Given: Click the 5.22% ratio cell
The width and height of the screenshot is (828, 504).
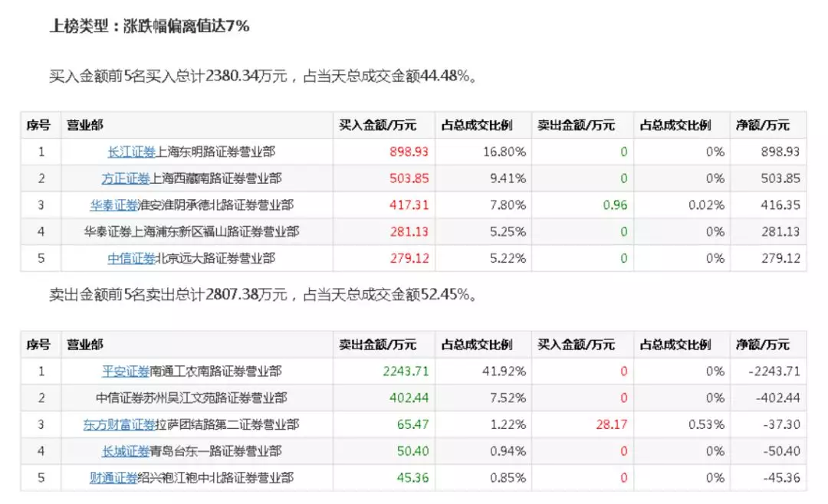Looking at the screenshot, I should tap(508, 258).
